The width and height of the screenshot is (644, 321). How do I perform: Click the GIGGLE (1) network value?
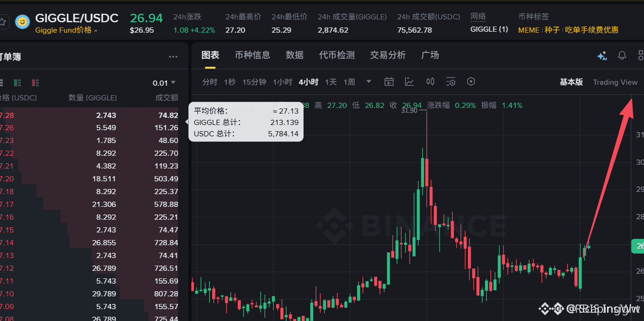point(489,29)
